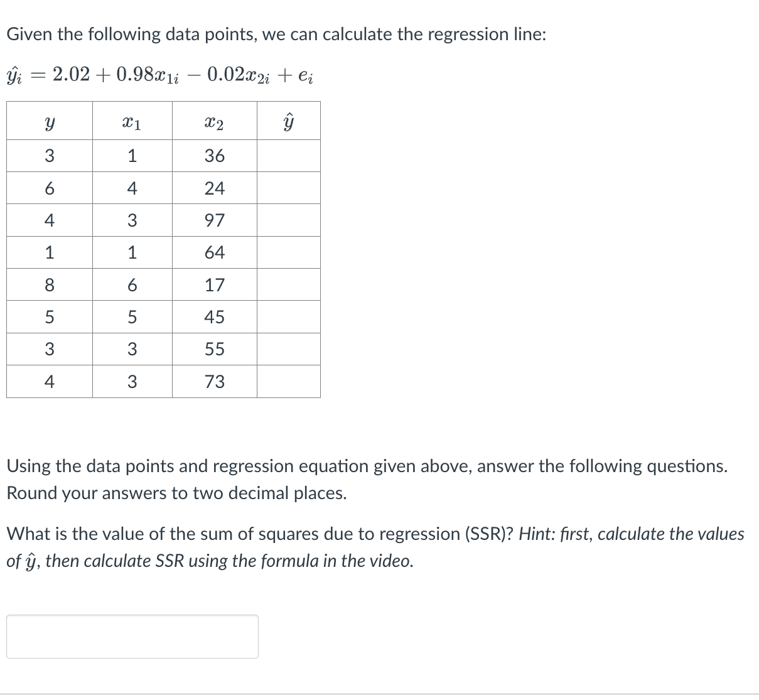This screenshot has height=700, width=759.
Task: Click the empty ŷ cell in first row
Action: [289, 156]
